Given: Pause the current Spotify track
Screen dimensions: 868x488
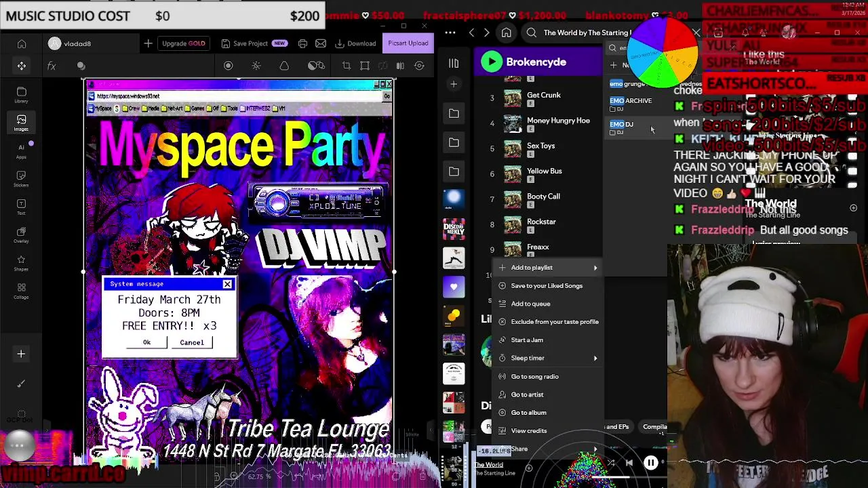Looking at the screenshot, I should click(x=650, y=463).
